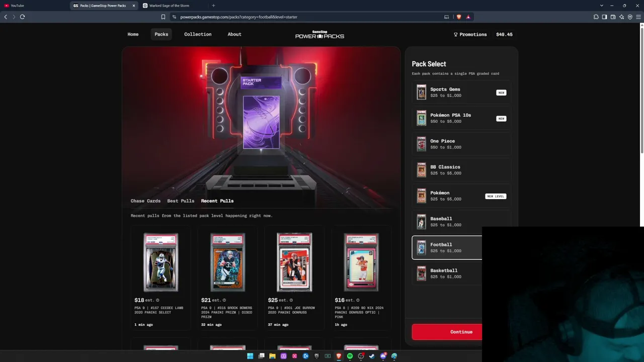Select the Basketball pack
The height and width of the screenshot is (362, 644).
click(x=447, y=274)
